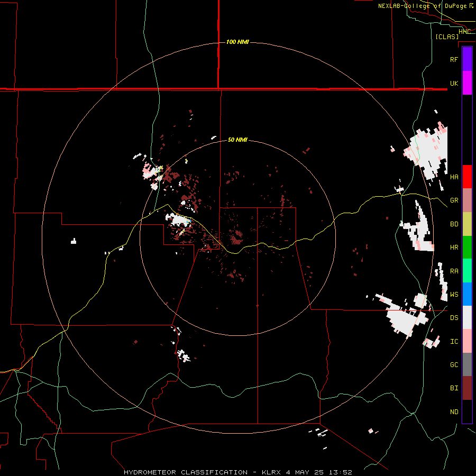Click the DS white legend swatch
Viewport: 476px width, 476px height.
pos(467,317)
